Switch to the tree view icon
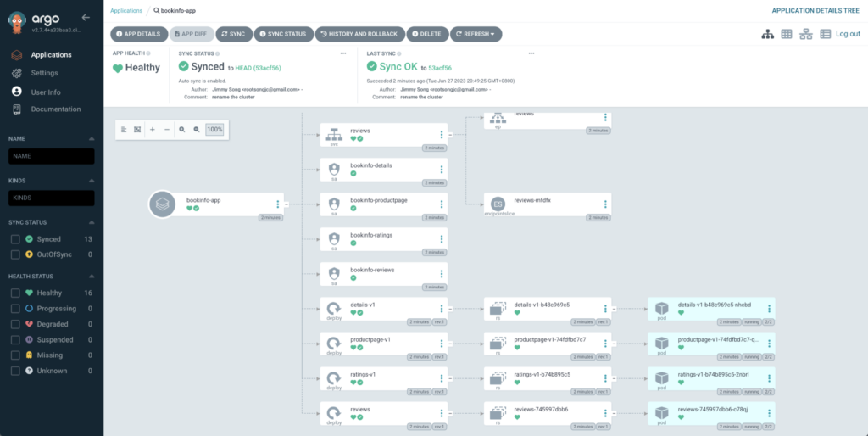This screenshot has height=436, width=868. click(767, 34)
